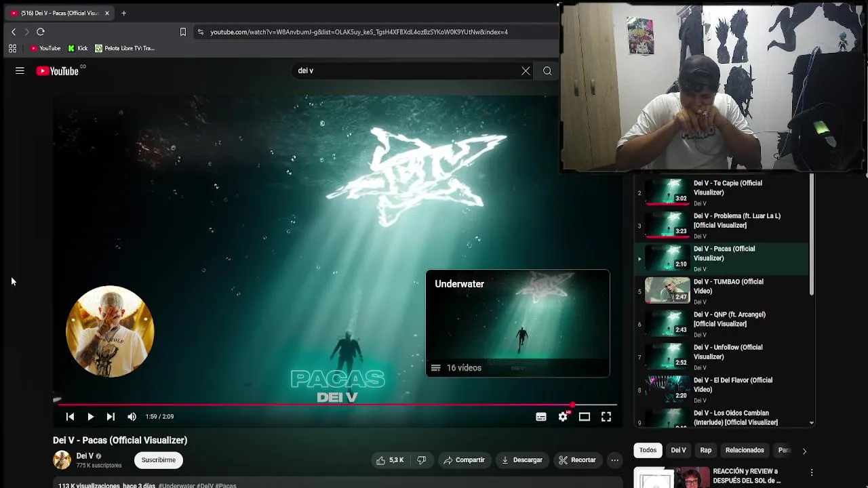Switch to theater mode

coord(585,417)
